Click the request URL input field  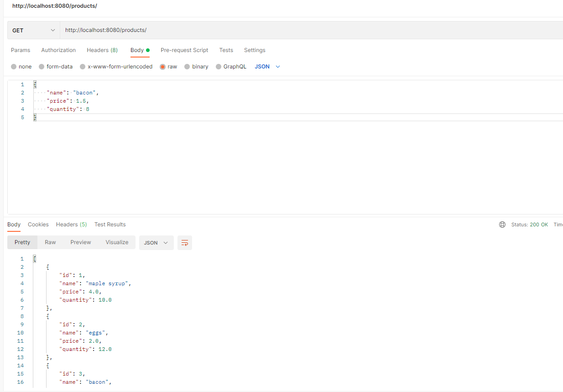pyautogui.click(x=312, y=30)
